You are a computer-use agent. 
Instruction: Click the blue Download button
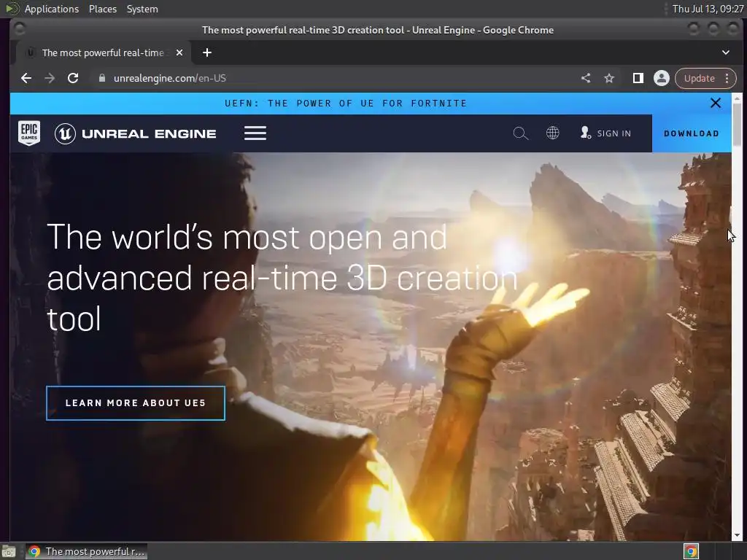692,133
